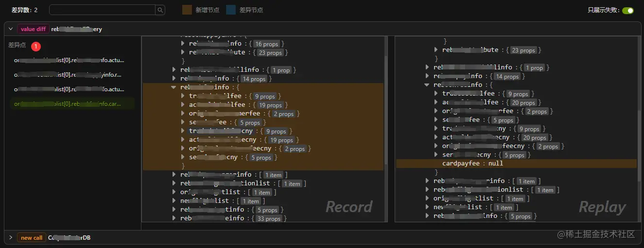Expand the Record node showing 33 props
Viewport: 644px width, 248px height.
tap(174, 218)
